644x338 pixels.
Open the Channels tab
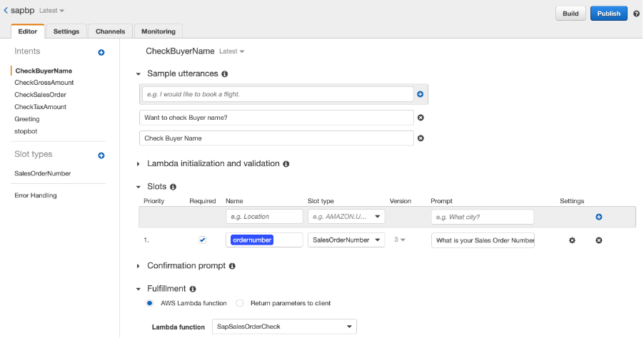[111, 31]
